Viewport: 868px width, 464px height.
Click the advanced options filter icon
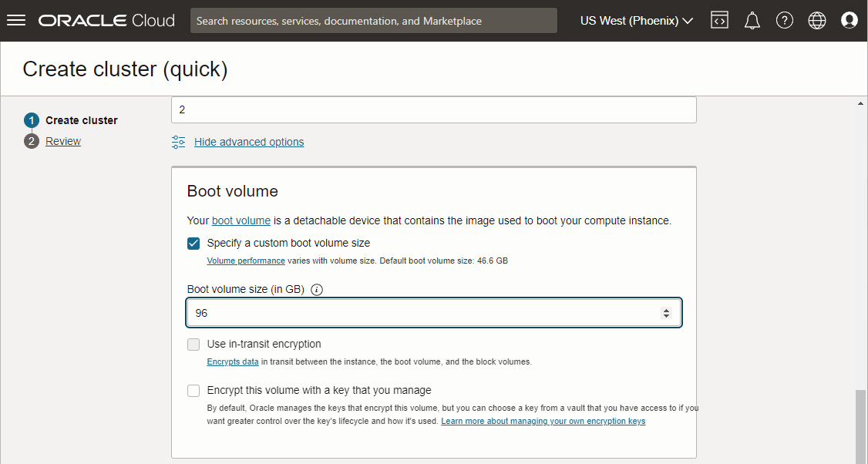click(x=178, y=142)
